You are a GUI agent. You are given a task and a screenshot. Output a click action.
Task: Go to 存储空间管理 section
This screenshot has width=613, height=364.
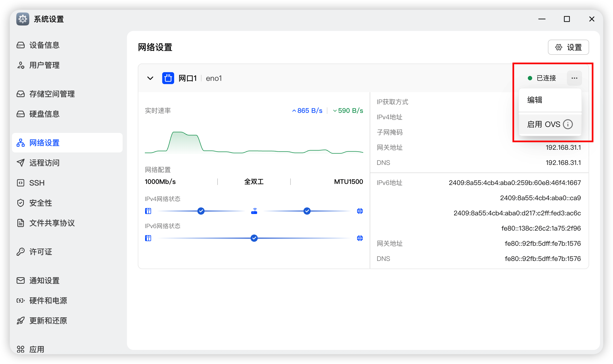point(52,94)
